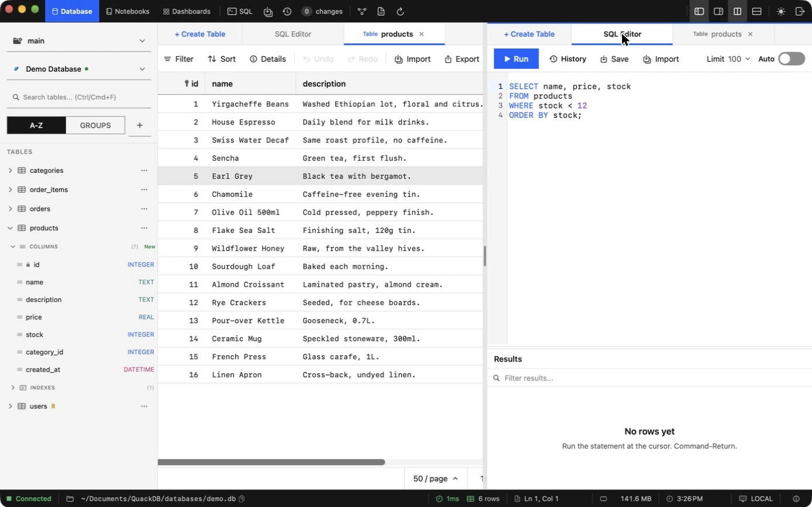Focus the Filter results input
Image resolution: width=812 pixels, height=507 pixels.
click(x=649, y=378)
